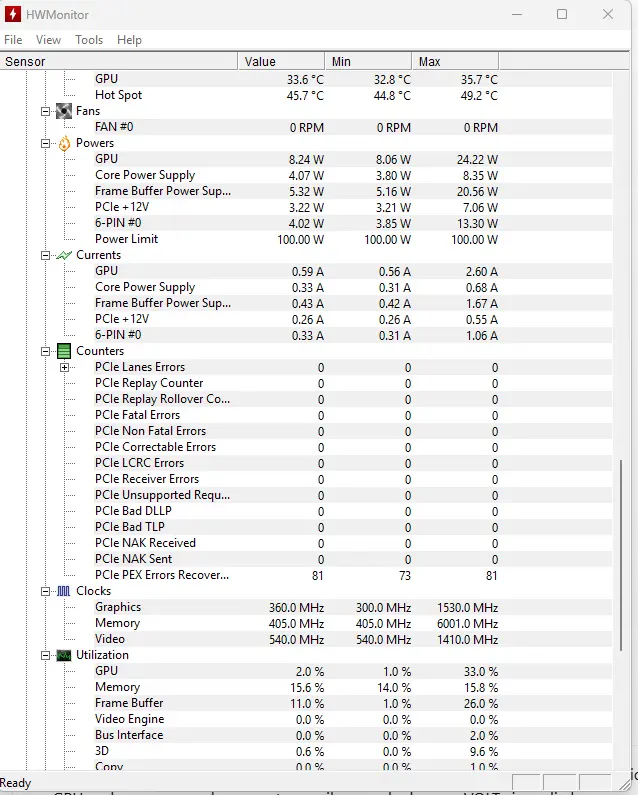Click the Utilization category monitor icon
638x795 pixels.
click(x=64, y=655)
